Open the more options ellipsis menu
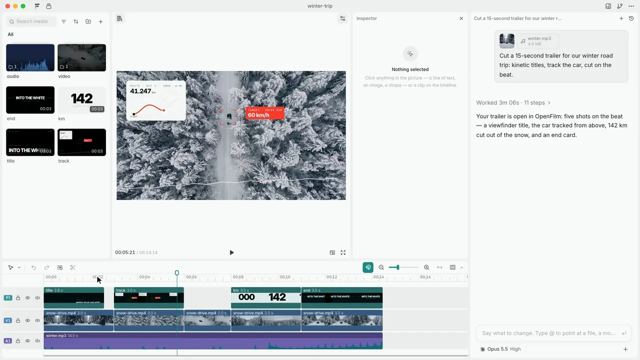Image resolution: width=640 pixels, height=360 pixels. (x=631, y=6)
